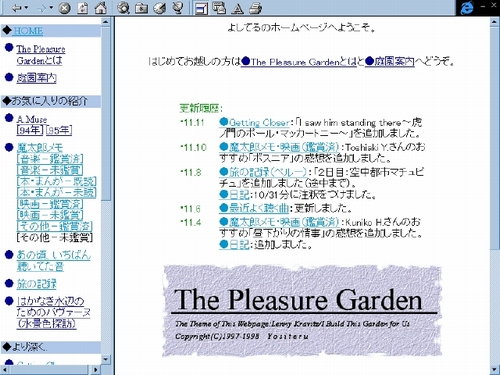Stop page loading with the Stop icon
500x375 pixels.
(x=65, y=8)
